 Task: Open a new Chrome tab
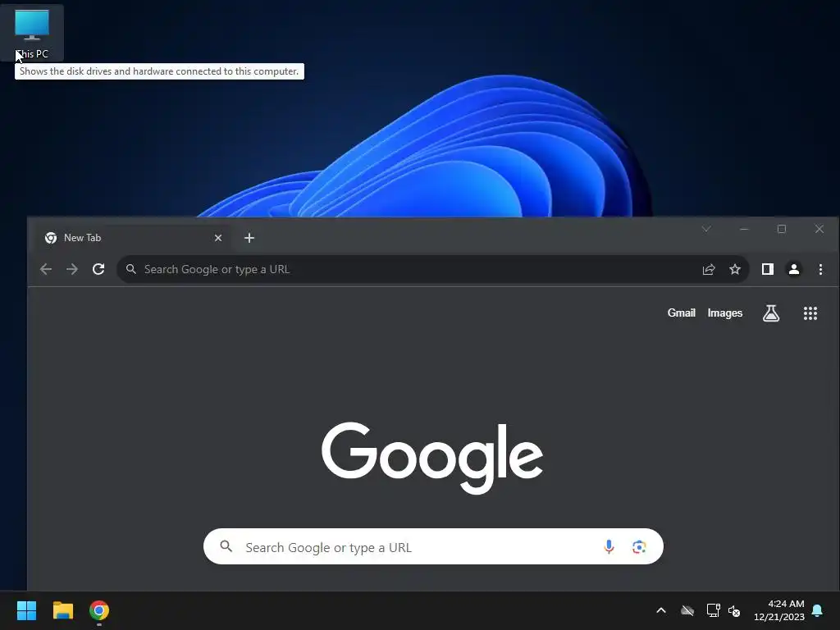click(249, 238)
